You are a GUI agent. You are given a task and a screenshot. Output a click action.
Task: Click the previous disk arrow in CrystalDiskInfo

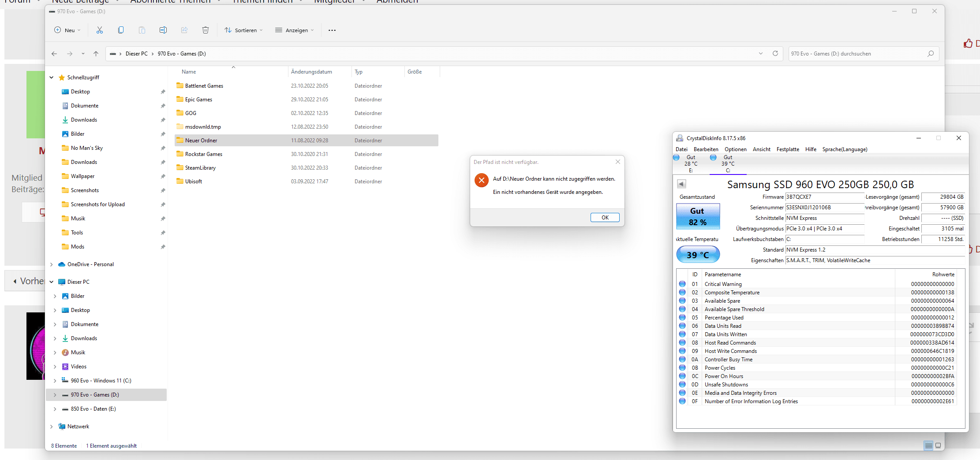(681, 184)
